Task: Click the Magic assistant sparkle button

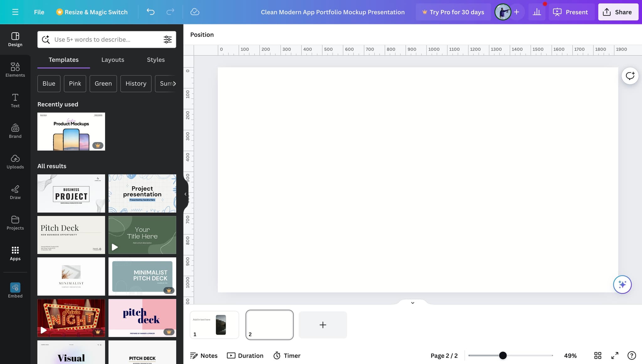Action: pyautogui.click(x=622, y=284)
